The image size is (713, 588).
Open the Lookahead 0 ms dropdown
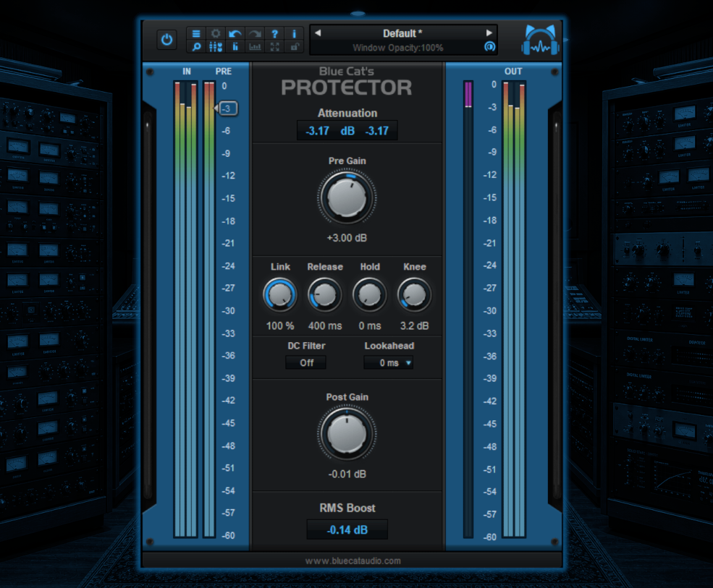coord(388,362)
